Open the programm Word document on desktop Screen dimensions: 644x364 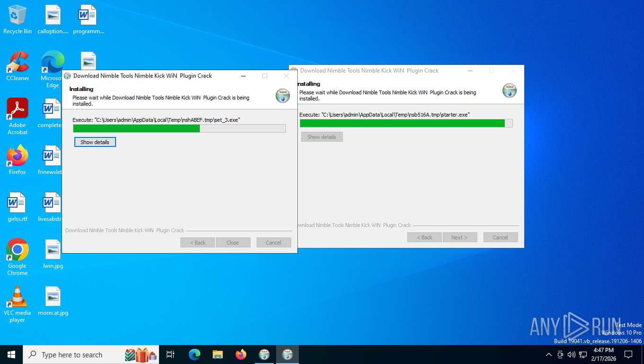(x=88, y=20)
